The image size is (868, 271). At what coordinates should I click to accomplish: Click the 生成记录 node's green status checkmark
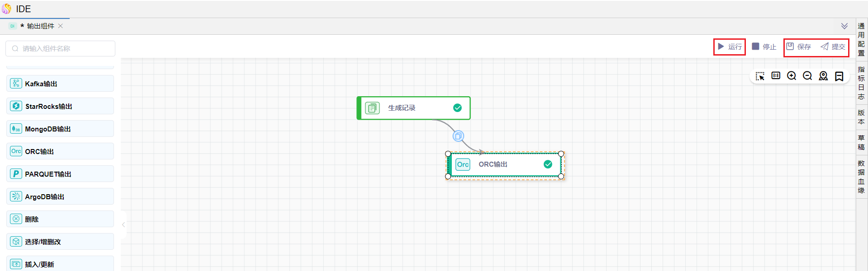click(x=457, y=107)
